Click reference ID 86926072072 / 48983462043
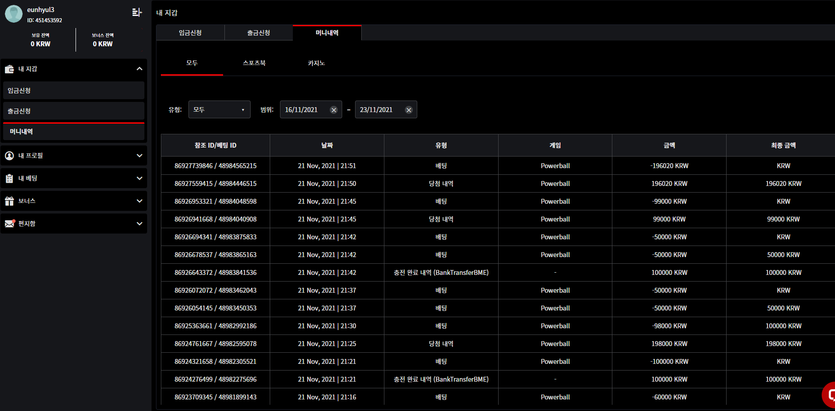The width and height of the screenshot is (835, 411). pyautogui.click(x=216, y=290)
